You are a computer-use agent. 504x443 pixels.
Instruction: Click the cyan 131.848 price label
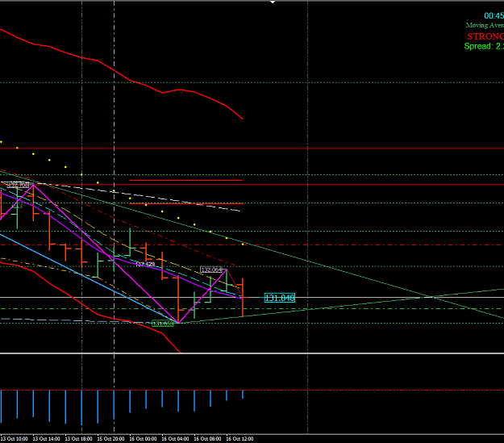pyautogui.click(x=279, y=298)
